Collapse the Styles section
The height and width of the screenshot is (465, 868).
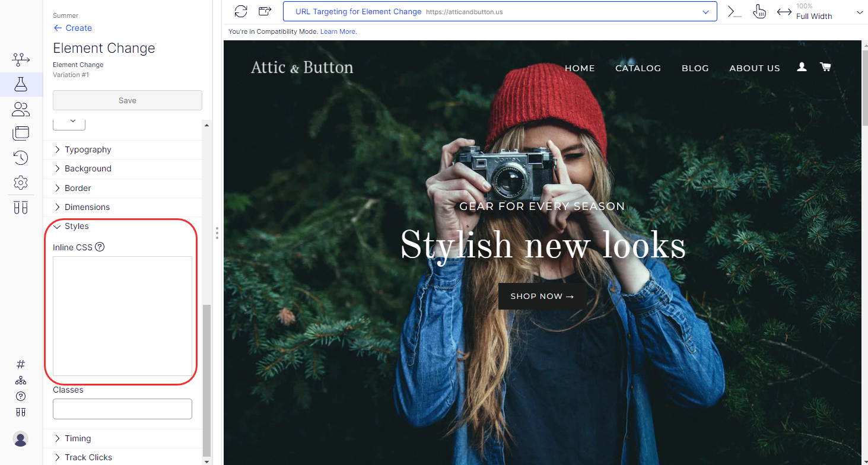(x=76, y=226)
